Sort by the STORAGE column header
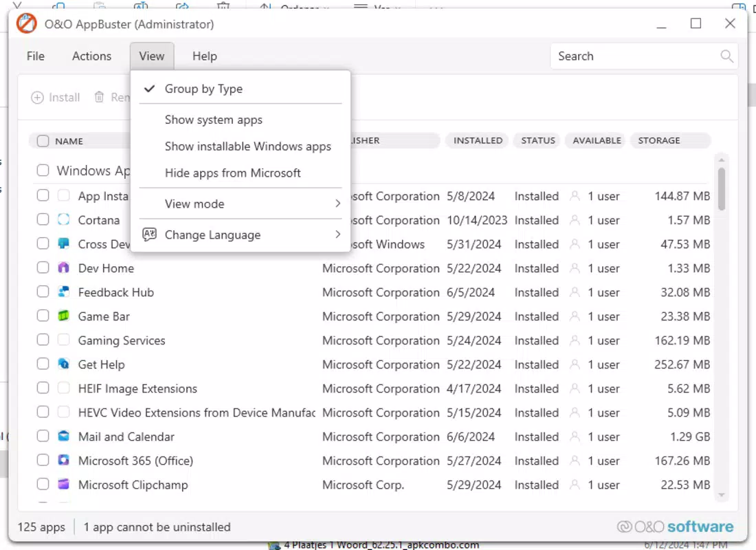 tap(671, 140)
